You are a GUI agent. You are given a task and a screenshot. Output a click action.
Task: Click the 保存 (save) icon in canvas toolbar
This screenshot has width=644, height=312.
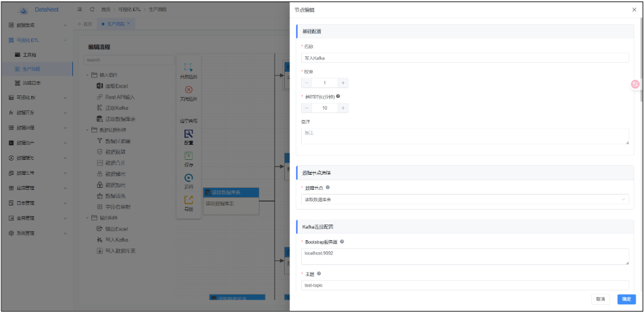188,156
